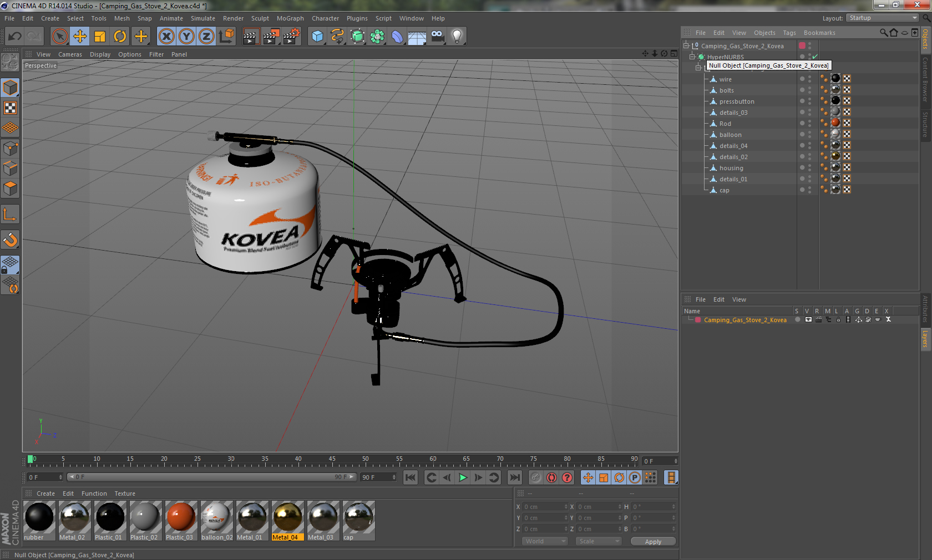Viewport: 932px width, 560px height.
Task: Select the Rotate tool
Action: coord(120,37)
